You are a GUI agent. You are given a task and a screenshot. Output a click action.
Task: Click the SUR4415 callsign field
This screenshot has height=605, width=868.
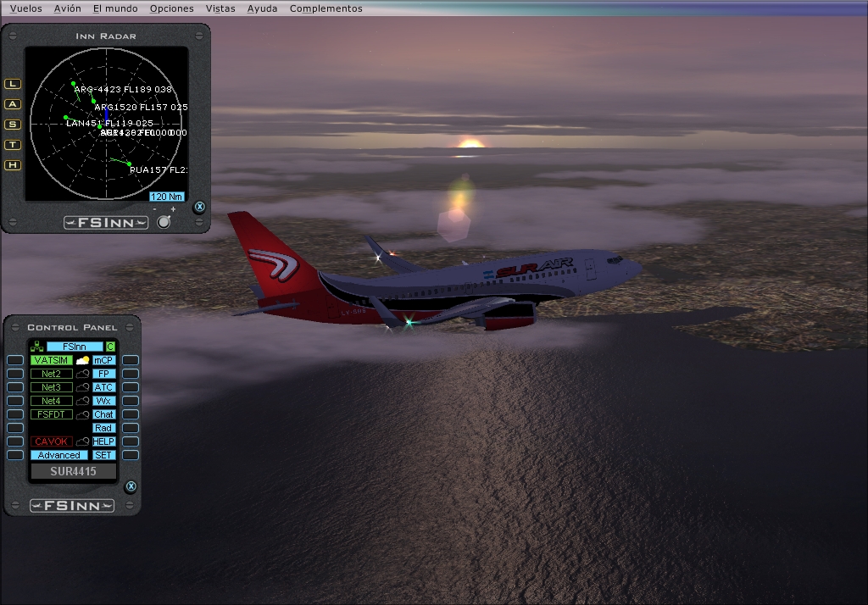pyautogui.click(x=73, y=471)
